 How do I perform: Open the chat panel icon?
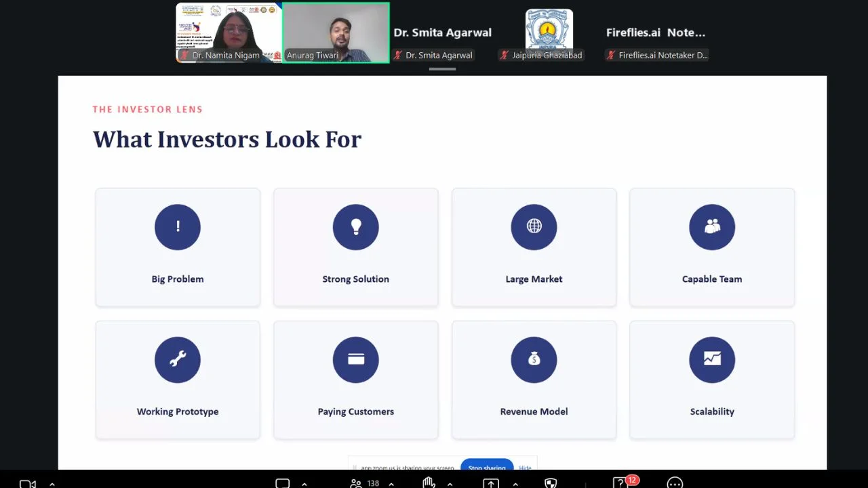coord(283,484)
